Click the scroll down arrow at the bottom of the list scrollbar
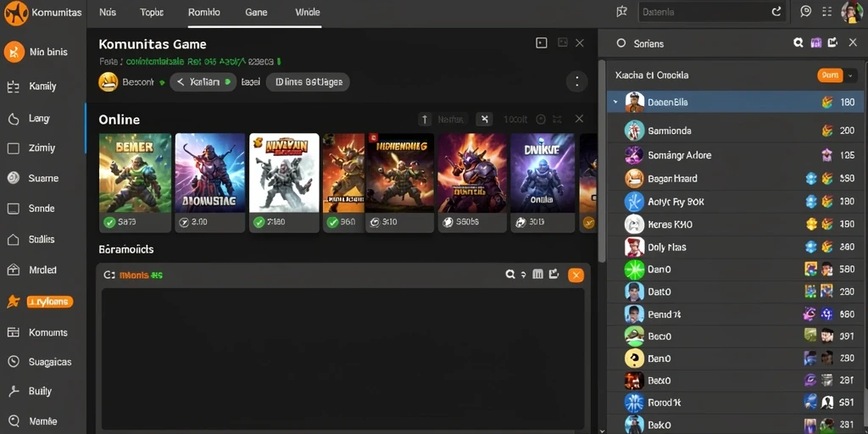Viewport: 868px width, 434px height. (603, 430)
